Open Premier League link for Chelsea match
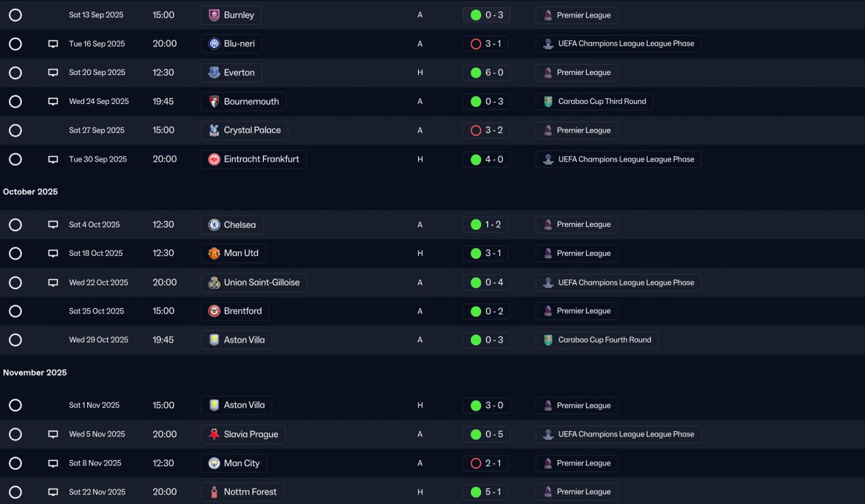 pyautogui.click(x=576, y=224)
